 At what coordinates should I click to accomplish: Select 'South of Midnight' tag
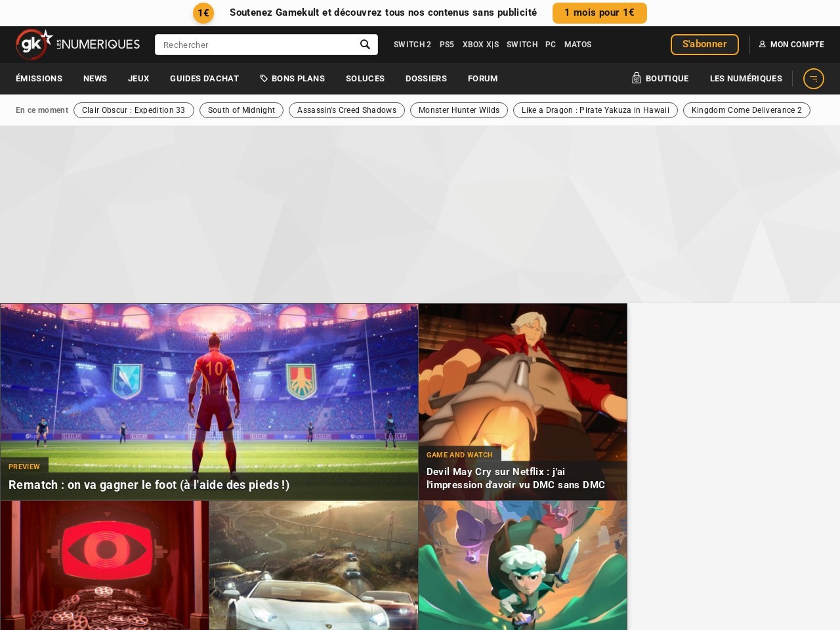tap(241, 110)
